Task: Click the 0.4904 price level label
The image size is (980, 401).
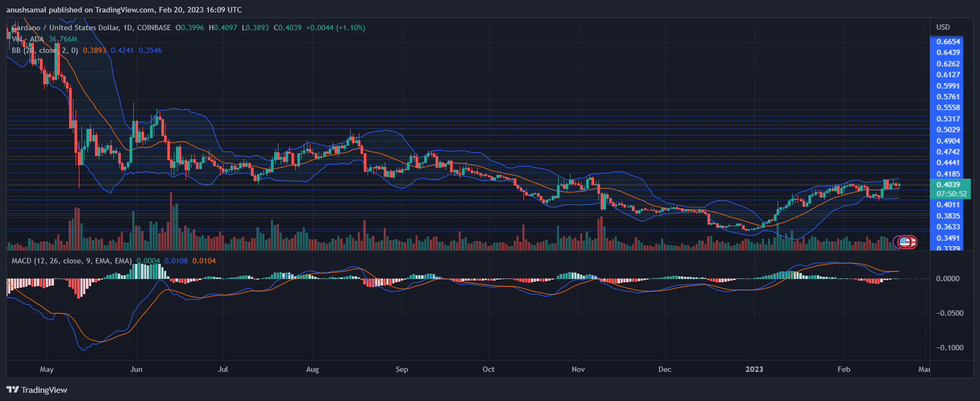Action: (x=948, y=141)
